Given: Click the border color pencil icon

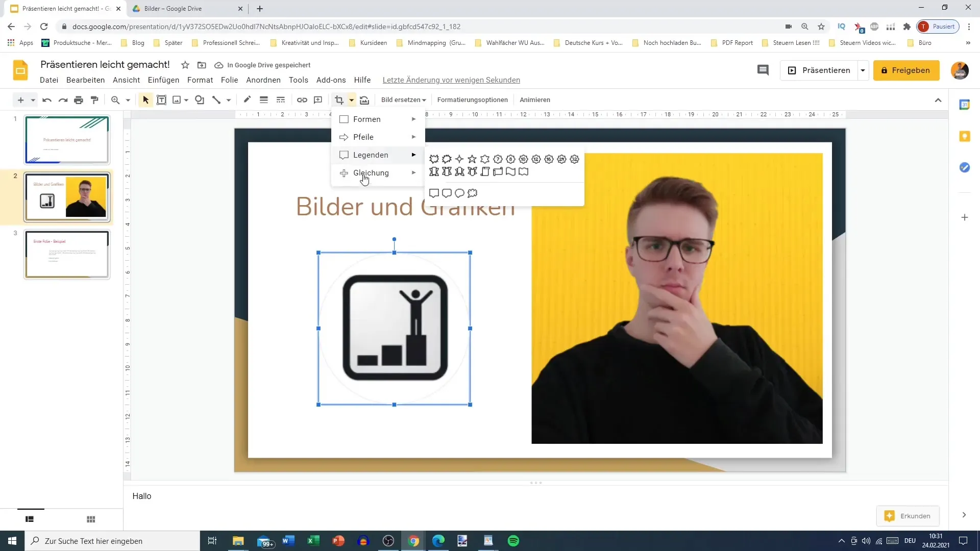Looking at the screenshot, I should (247, 99).
